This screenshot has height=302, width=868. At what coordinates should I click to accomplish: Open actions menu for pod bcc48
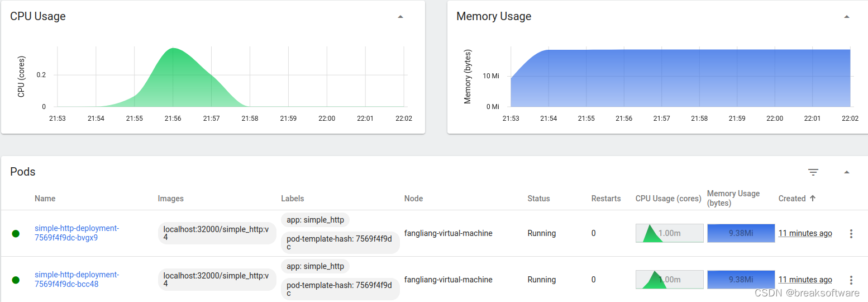pyautogui.click(x=851, y=280)
